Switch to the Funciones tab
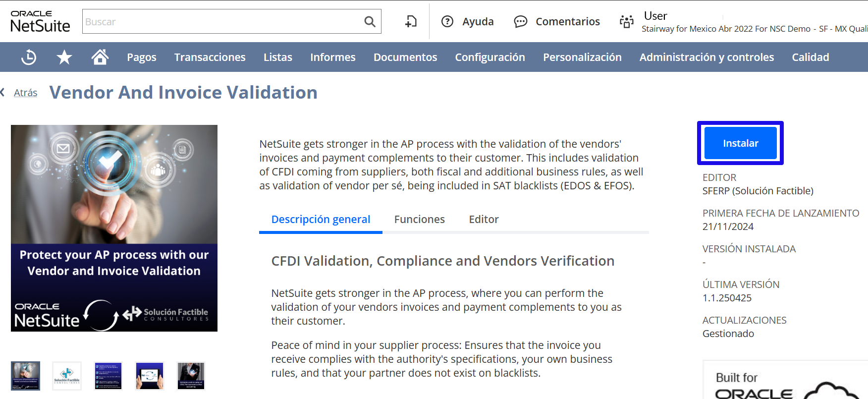Screen dimensions: 868x399 [x=420, y=220]
